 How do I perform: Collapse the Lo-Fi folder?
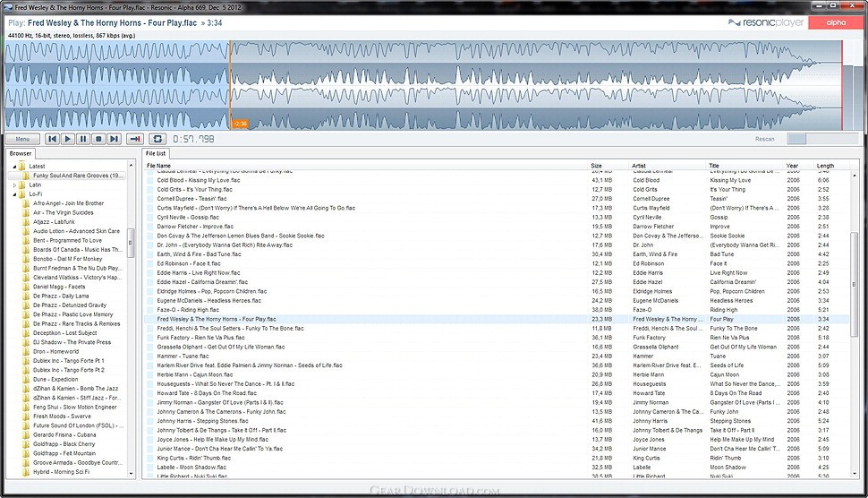point(14,194)
